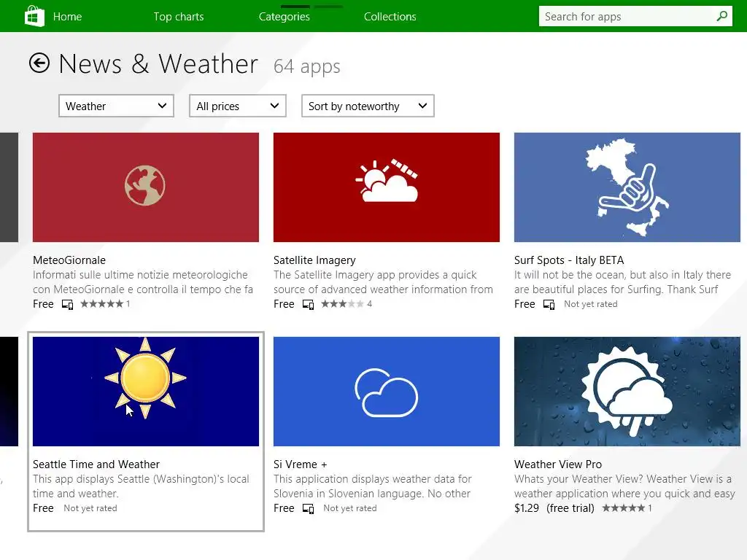
Task: Click the Satellite Imagery description text
Action: pyautogui.click(x=383, y=282)
